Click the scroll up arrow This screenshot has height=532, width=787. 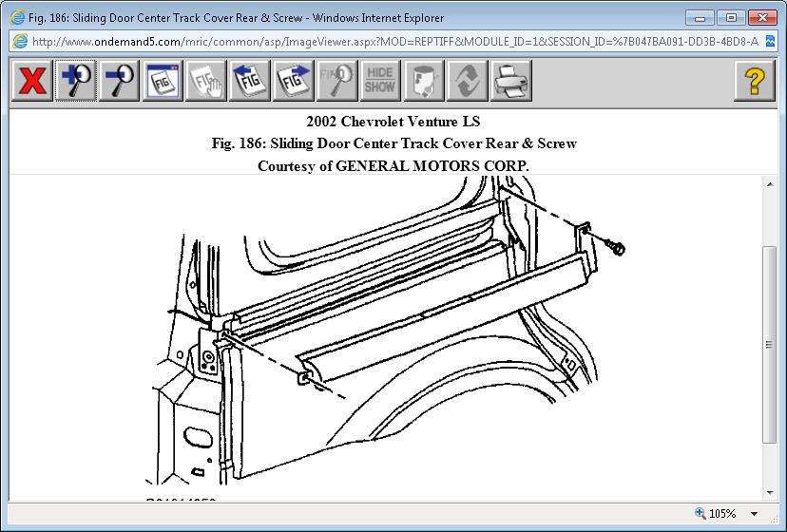pos(770,184)
